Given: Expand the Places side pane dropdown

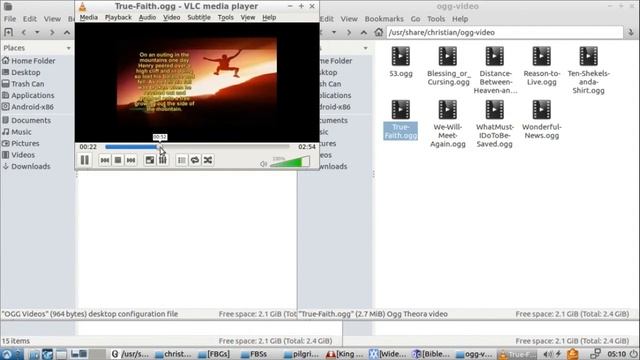Looking at the screenshot, I should (68, 48).
